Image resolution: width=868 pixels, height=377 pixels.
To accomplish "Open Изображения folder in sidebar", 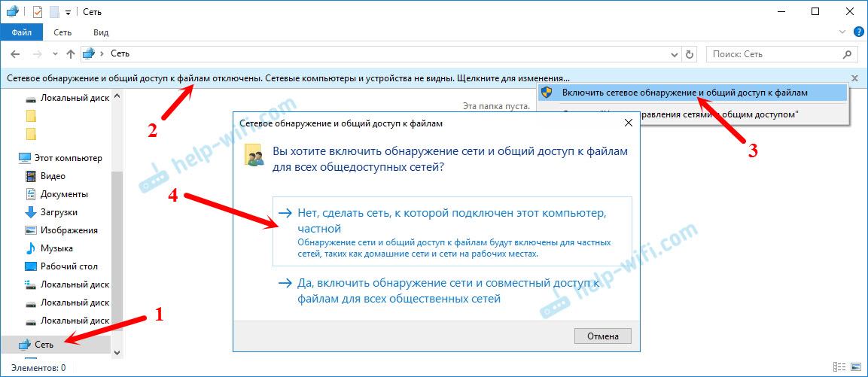I will 69,230.
